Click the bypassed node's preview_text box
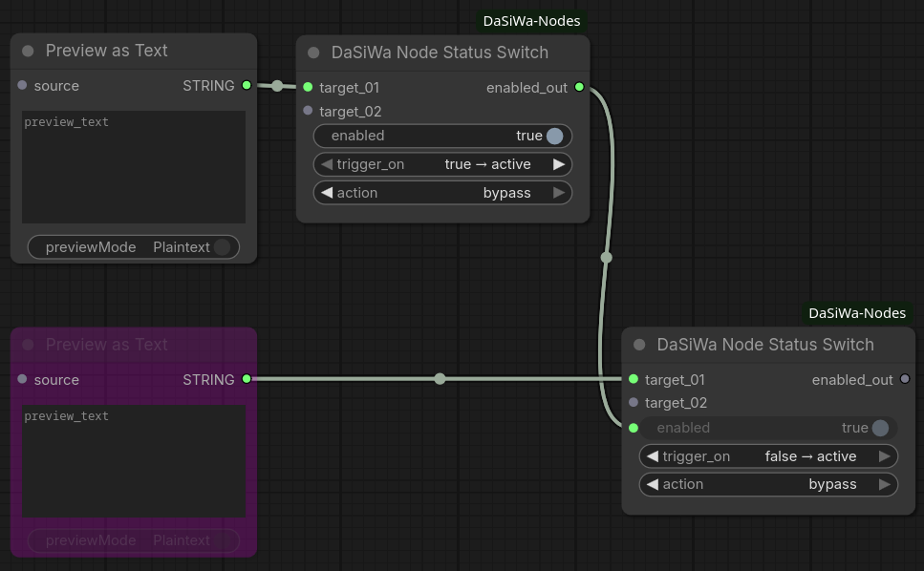Viewport: 924px width, 571px height. pyautogui.click(x=134, y=461)
